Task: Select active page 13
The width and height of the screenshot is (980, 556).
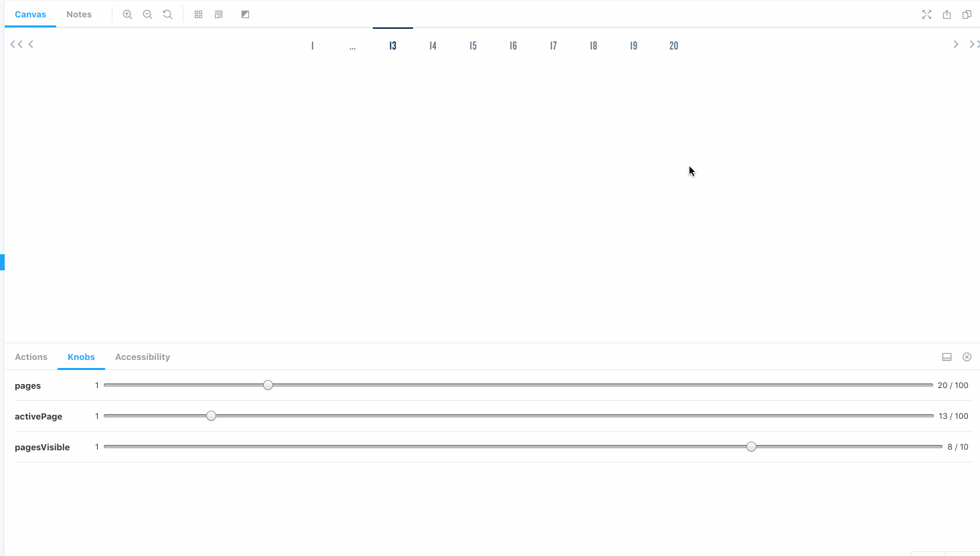Action: pyautogui.click(x=393, y=45)
